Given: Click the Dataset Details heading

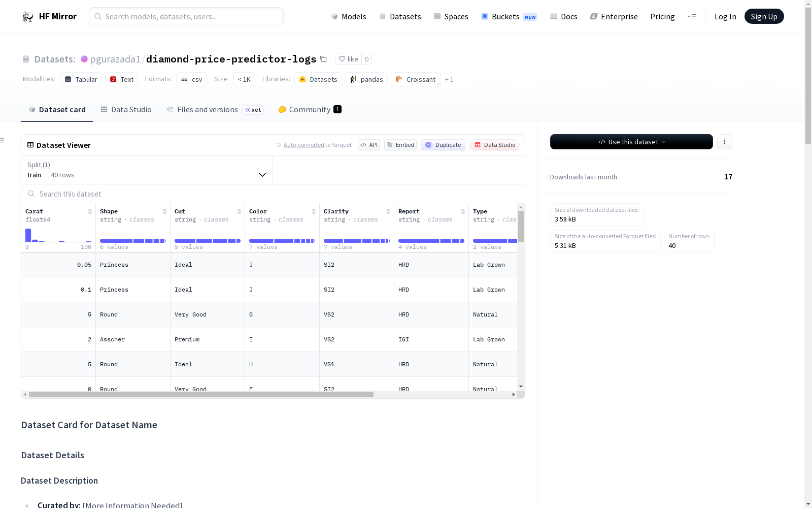Looking at the screenshot, I should [x=53, y=455].
